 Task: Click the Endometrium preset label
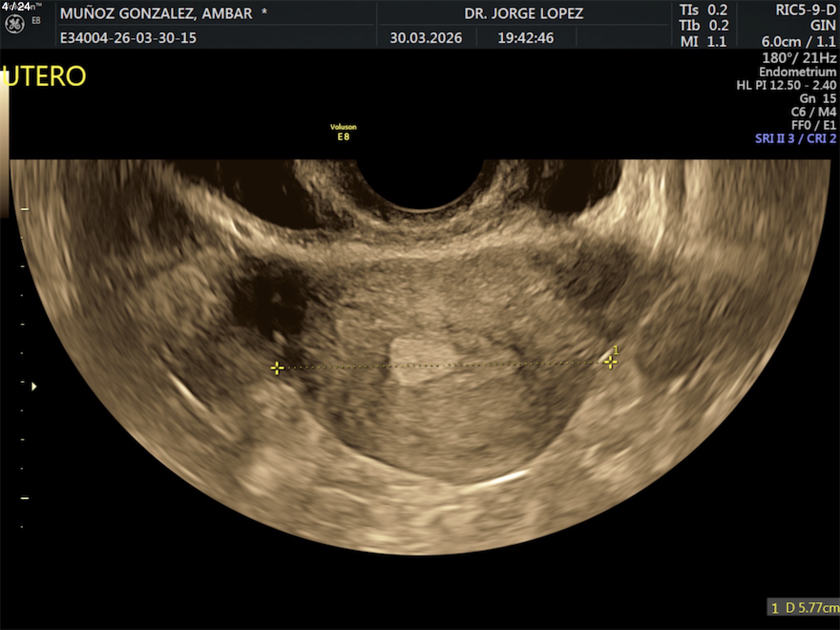(798, 72)
